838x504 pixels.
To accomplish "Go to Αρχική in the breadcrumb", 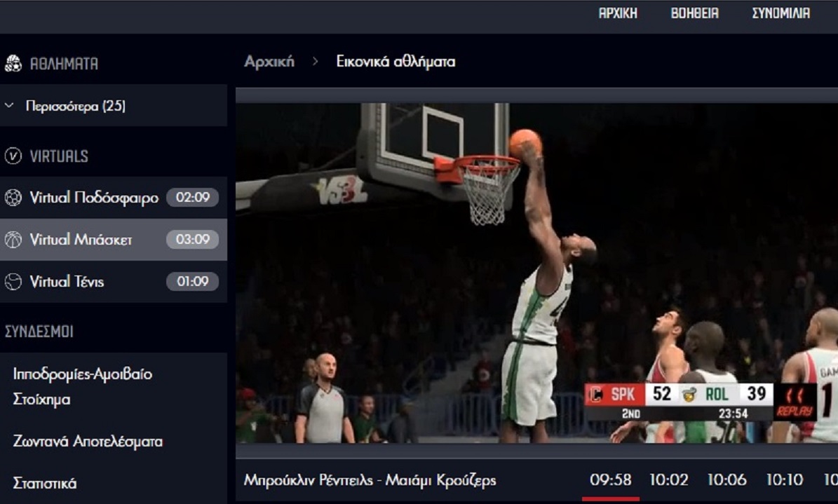I will [269, 62].
